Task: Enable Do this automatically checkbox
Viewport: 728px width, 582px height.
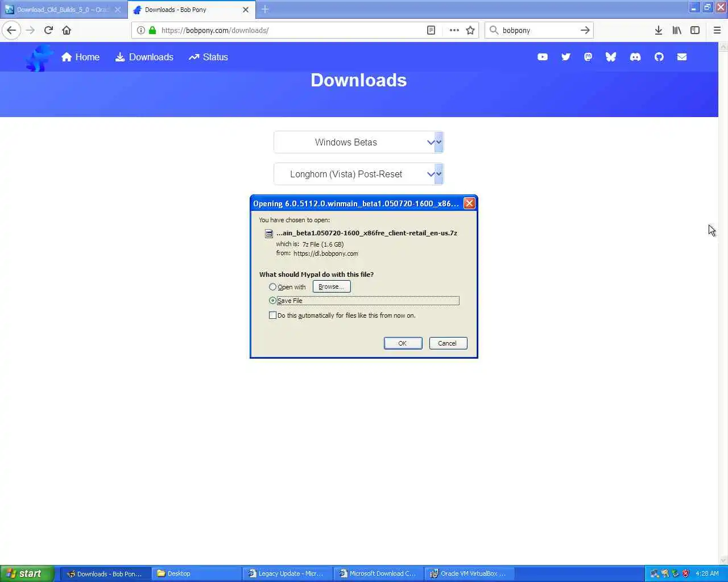Action: (272, 315)
